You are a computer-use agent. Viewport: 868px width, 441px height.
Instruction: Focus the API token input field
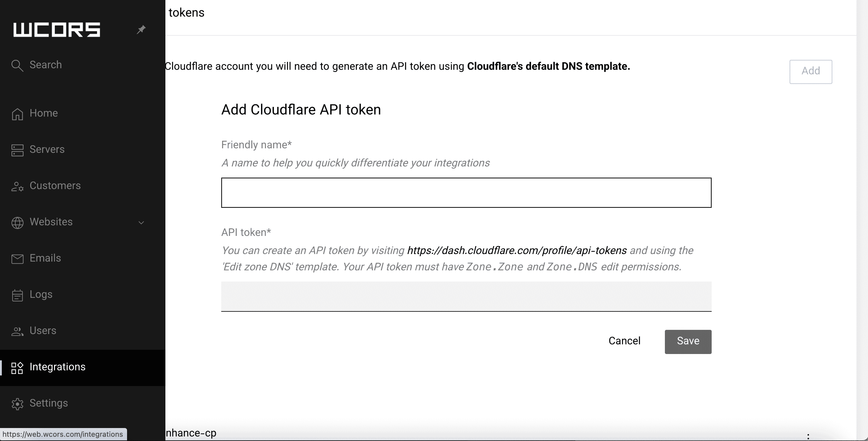pyautogui.click(x=466, y=296)
